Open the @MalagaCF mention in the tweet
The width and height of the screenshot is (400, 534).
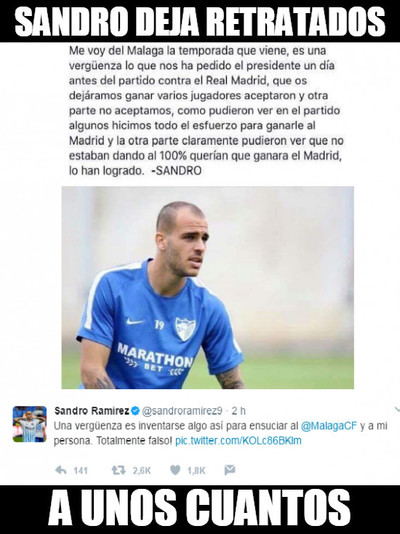coord(329,426)
